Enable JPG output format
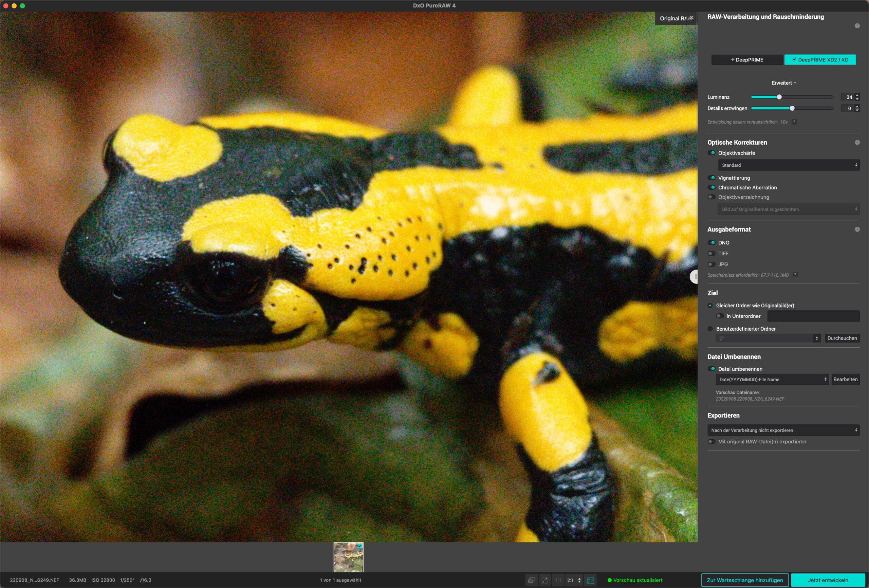 coord(711,264)
